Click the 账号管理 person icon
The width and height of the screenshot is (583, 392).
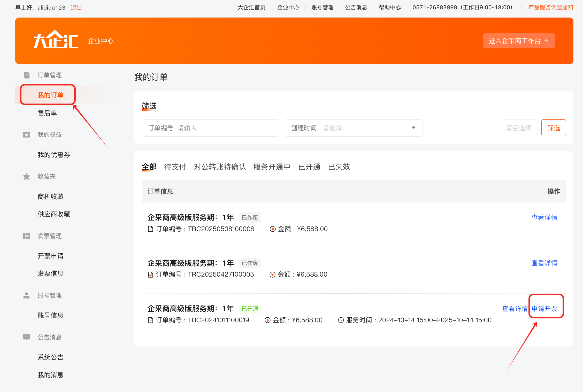26,295
